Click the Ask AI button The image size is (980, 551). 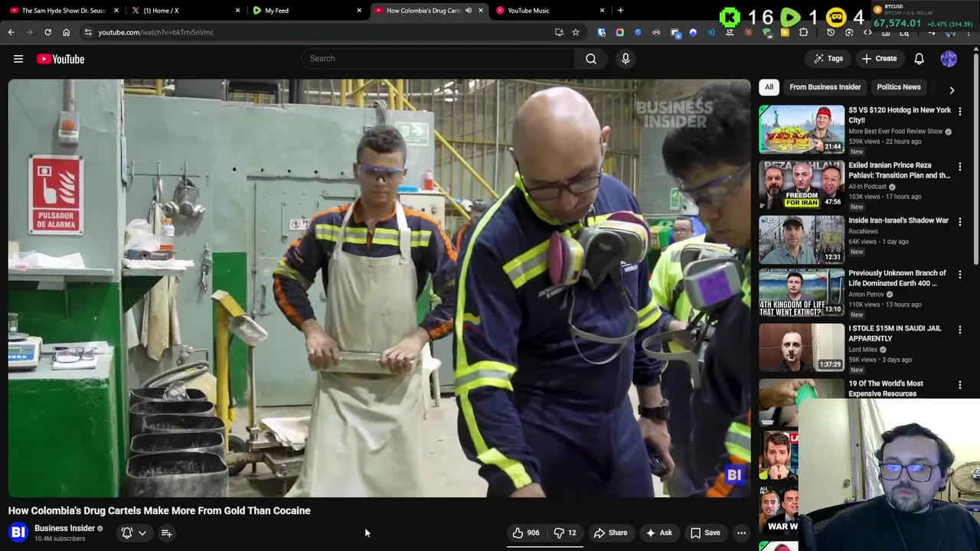[x=658, y=533]
